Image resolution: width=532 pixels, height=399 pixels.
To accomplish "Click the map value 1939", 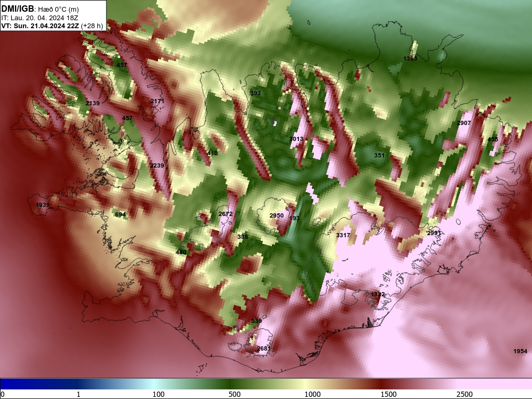I will click(43, 205).
